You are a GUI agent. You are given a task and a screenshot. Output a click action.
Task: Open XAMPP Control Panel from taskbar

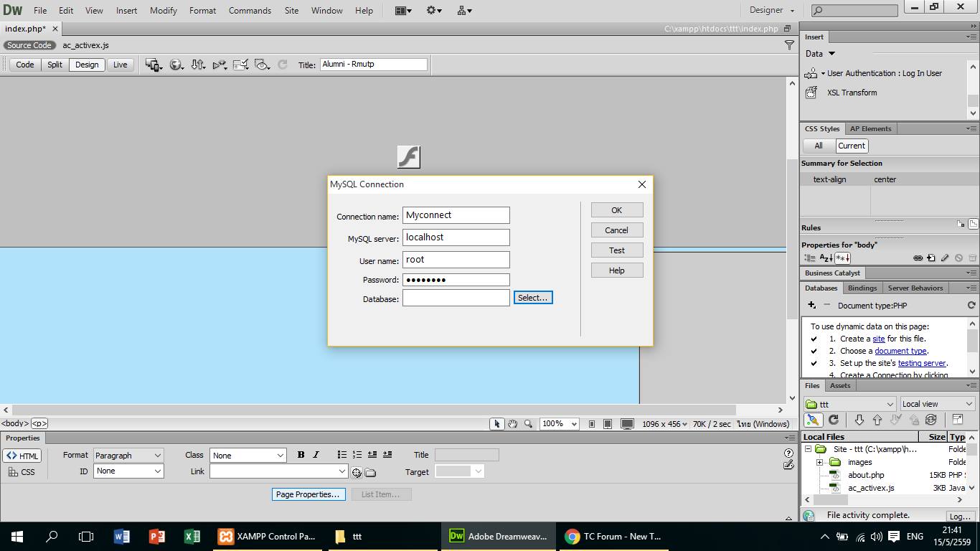pos(267,536)
